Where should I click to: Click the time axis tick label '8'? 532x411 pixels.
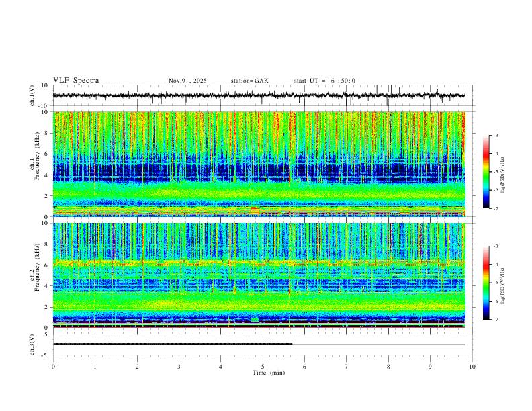pos(388,367)
